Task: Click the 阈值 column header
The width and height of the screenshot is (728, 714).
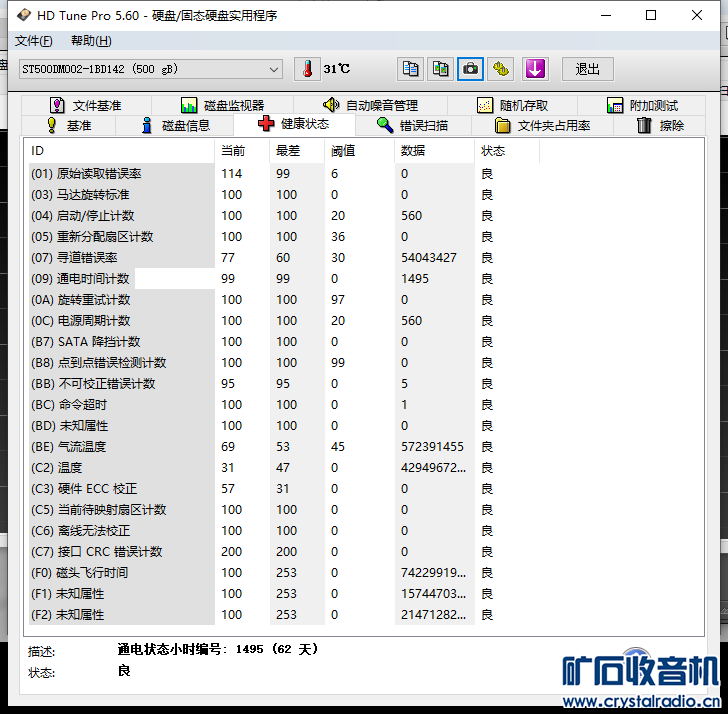Action: (x=359, y=151)
